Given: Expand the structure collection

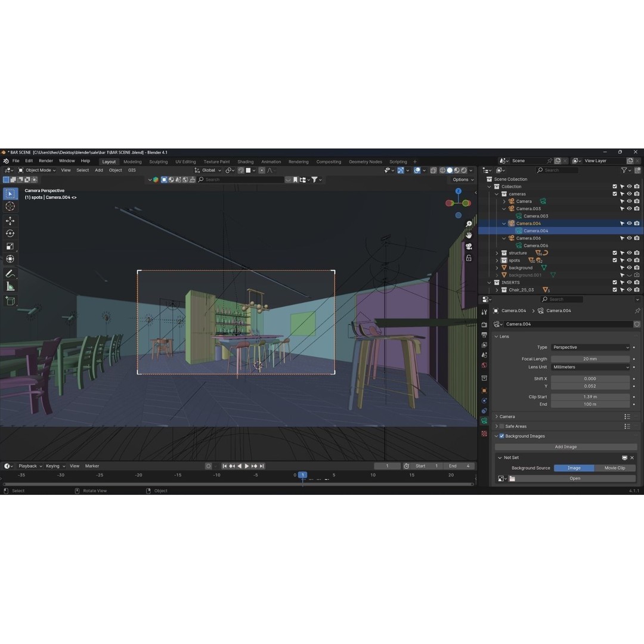Looking at the screenshot, I should coord(497,253).
